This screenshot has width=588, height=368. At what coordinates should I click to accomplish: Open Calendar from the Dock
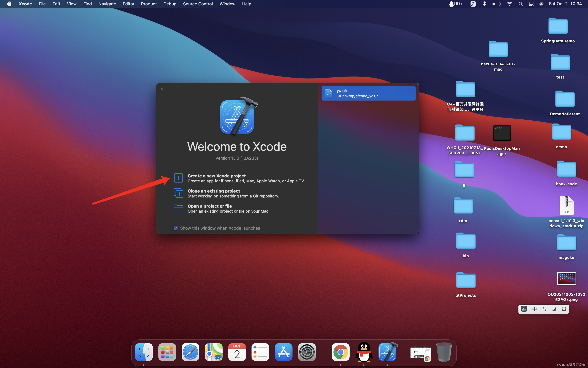[x=237, y=352]
